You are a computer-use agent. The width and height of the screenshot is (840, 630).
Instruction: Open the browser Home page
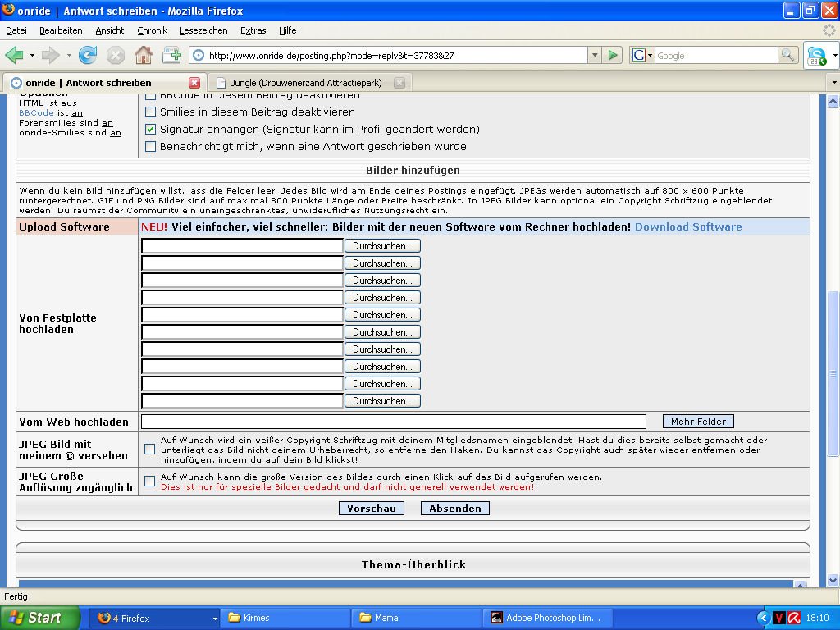click(x=145, y=55)
